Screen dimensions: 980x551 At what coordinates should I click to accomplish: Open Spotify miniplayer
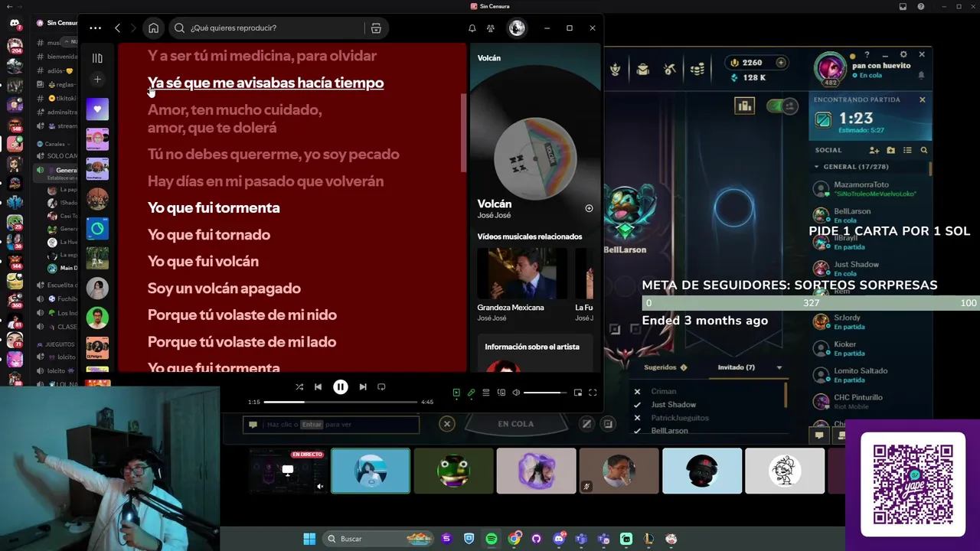(578, 393)
